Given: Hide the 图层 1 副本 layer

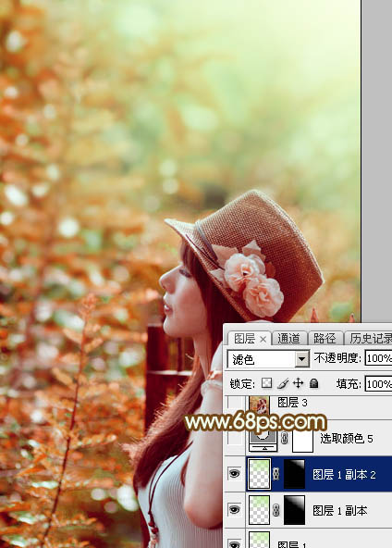Looking at the screenshot, I should click(234, 510).
